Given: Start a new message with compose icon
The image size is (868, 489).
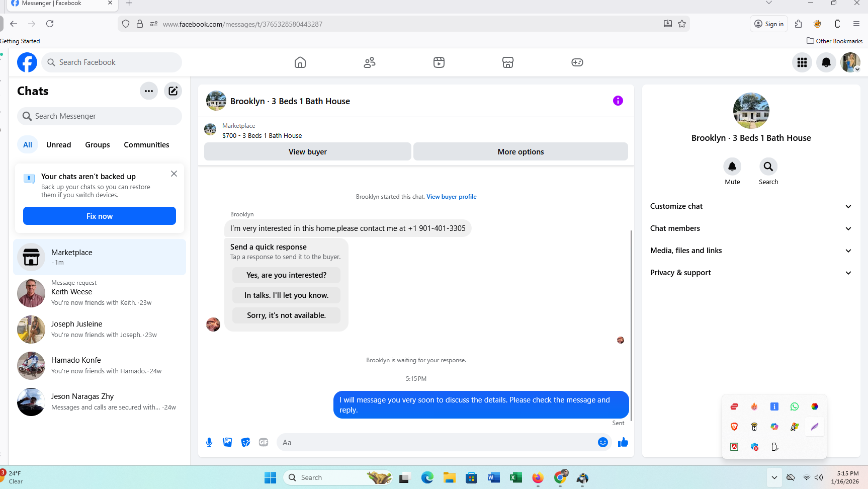Looking at the screenshot, I should coord(173,91).
